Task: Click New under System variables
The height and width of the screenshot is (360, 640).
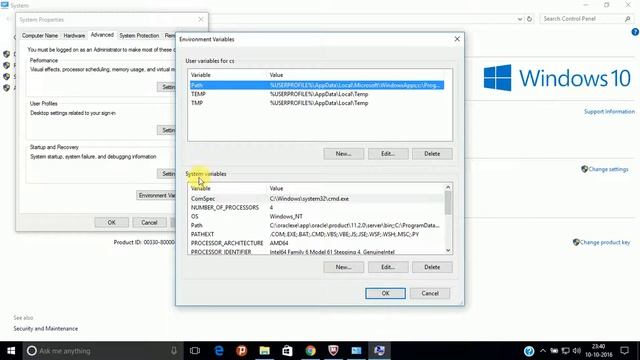Action: click(x=343, y=267)
